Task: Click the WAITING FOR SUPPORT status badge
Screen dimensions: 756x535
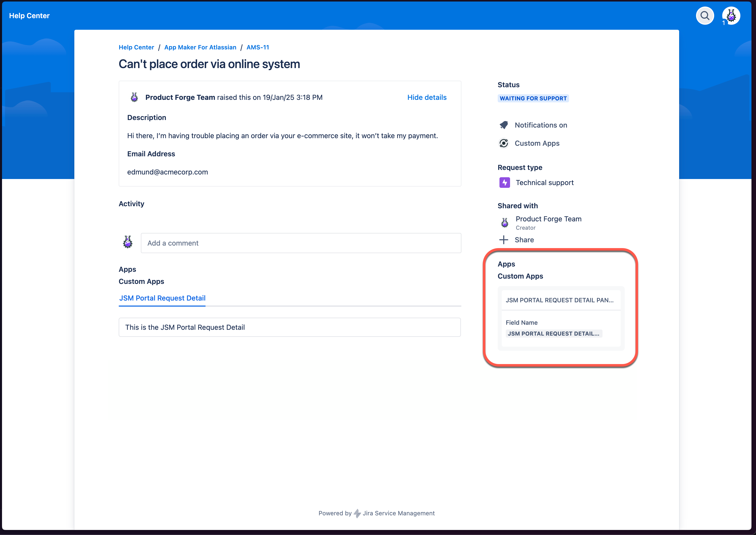Action: point(533,98)
